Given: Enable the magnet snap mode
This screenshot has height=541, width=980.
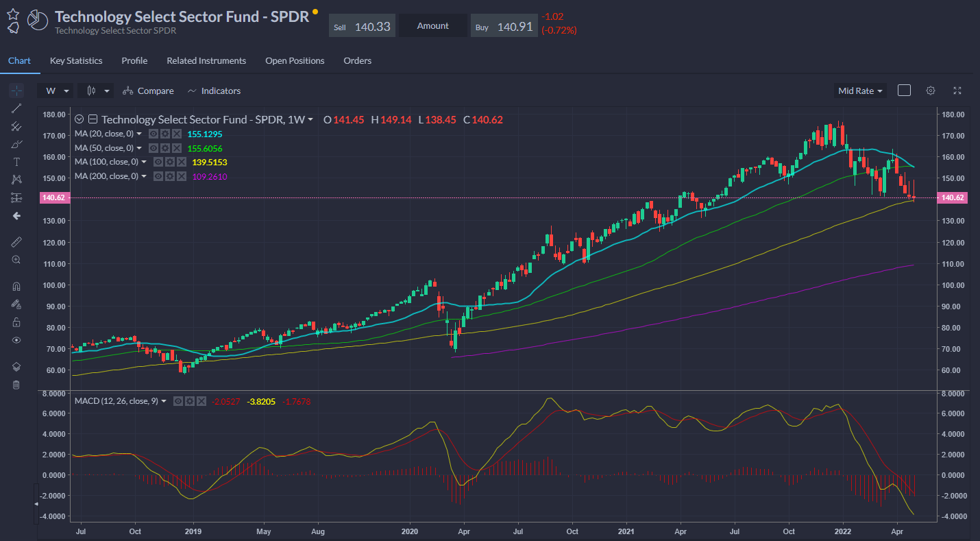Looking at the screenshot, I should point(16,287).
